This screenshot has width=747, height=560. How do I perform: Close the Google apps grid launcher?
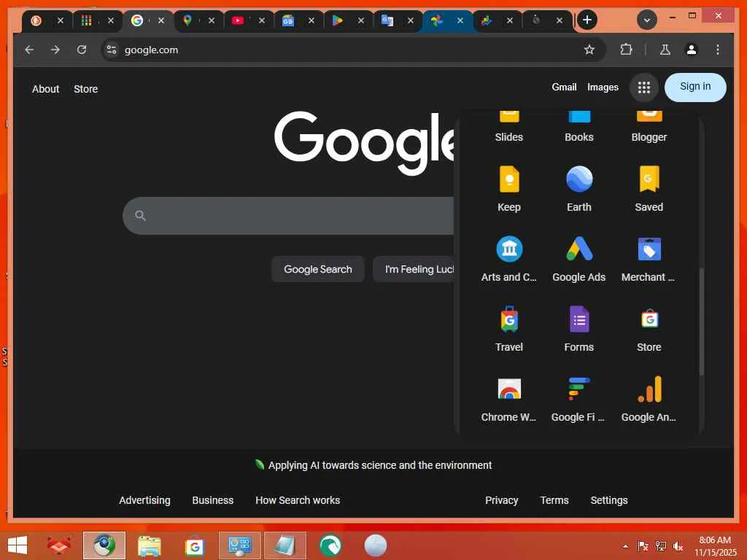click(x=644, y=87)
